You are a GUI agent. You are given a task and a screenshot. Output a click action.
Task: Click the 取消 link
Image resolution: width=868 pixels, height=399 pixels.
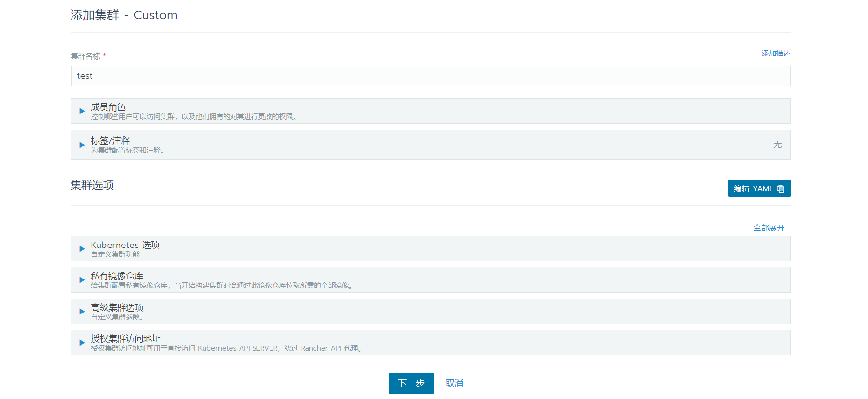pyautogui.click(x=454, y=384)
